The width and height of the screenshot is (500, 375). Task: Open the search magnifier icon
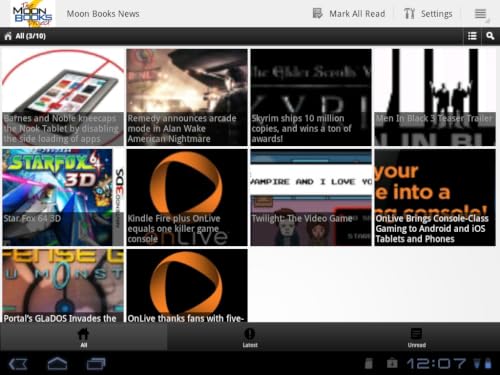[x=490, y=36]
